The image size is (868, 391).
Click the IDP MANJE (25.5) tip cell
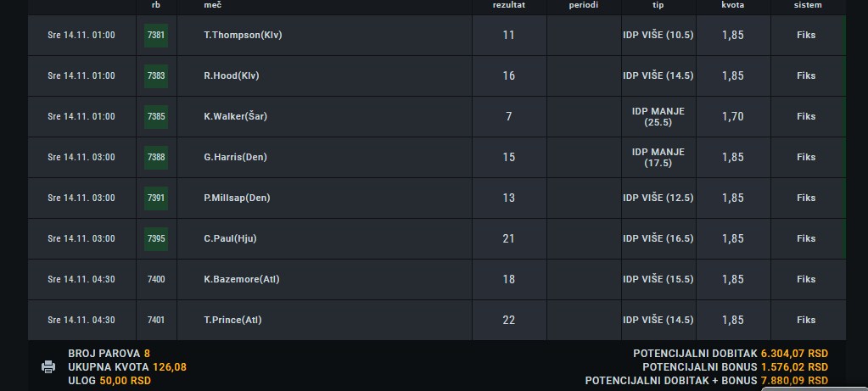click(x=658, y=117)
